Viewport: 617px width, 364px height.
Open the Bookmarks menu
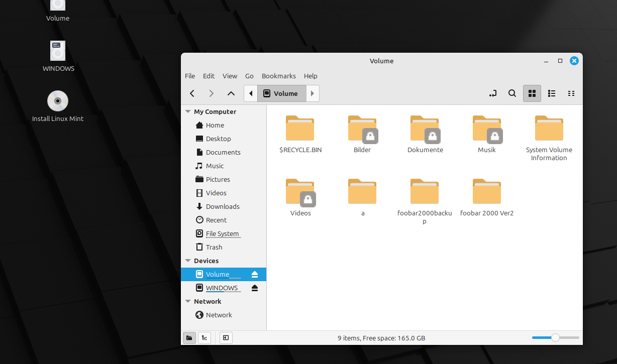[x=278, y=76]
